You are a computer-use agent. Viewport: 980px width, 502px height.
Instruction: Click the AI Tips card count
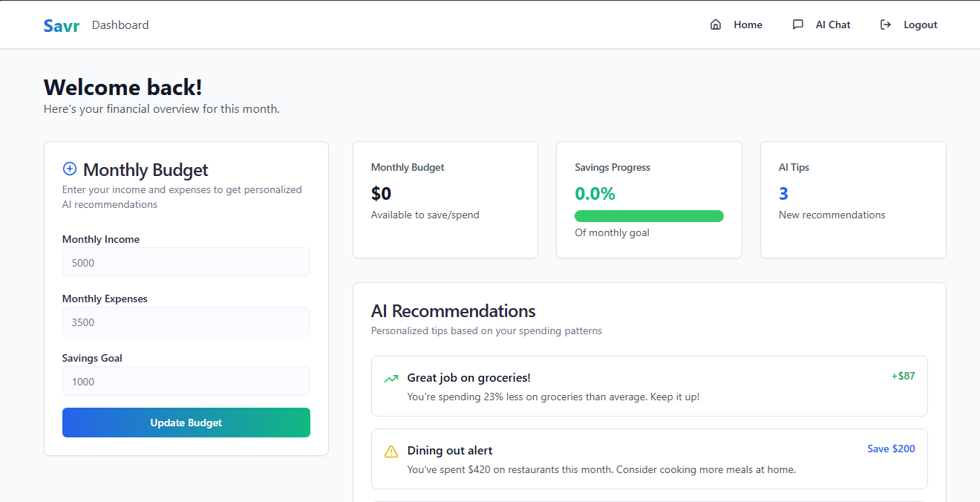coord(783,194)
